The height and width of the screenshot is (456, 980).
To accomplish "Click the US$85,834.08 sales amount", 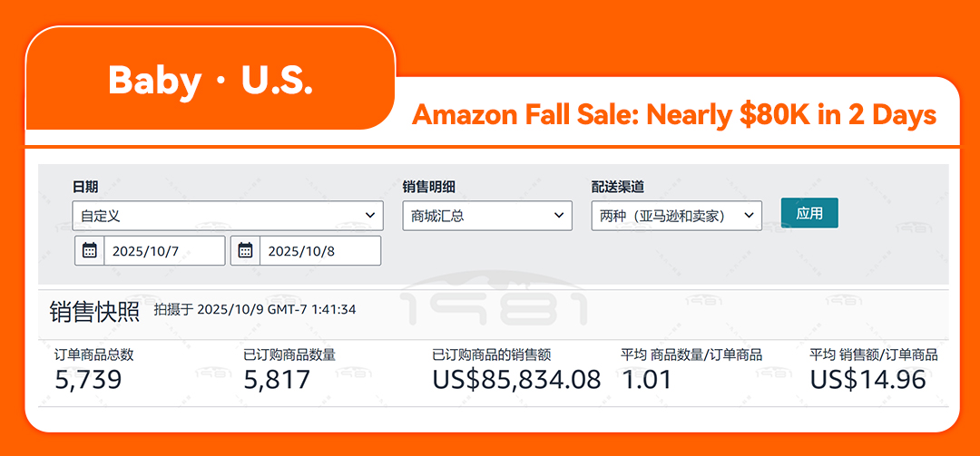I will coord(516,379).
